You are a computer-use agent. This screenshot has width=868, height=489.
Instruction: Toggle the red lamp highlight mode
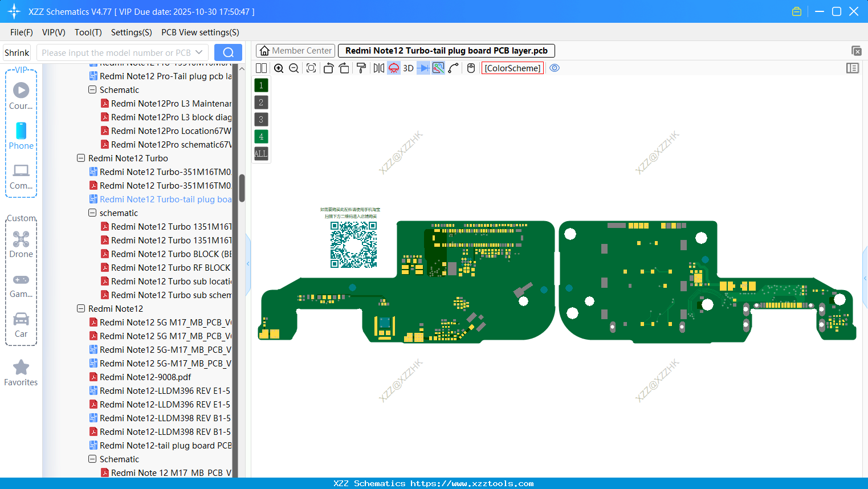coord(393,68)
